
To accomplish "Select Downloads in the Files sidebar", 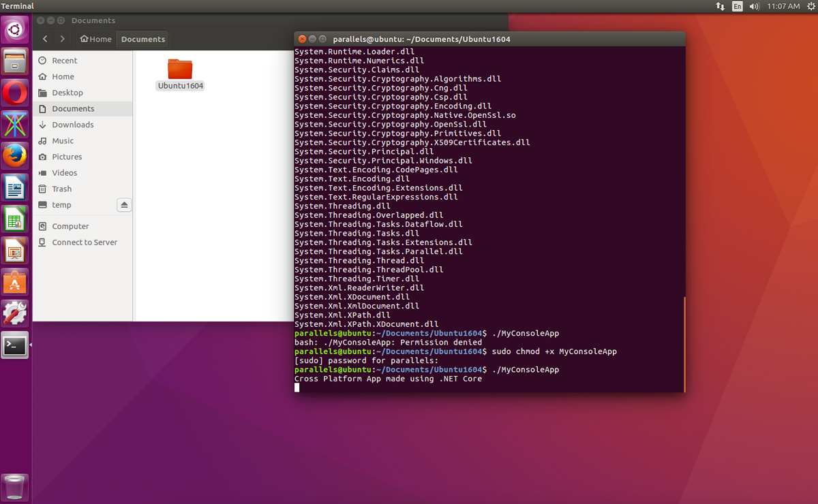I will 72,125.
